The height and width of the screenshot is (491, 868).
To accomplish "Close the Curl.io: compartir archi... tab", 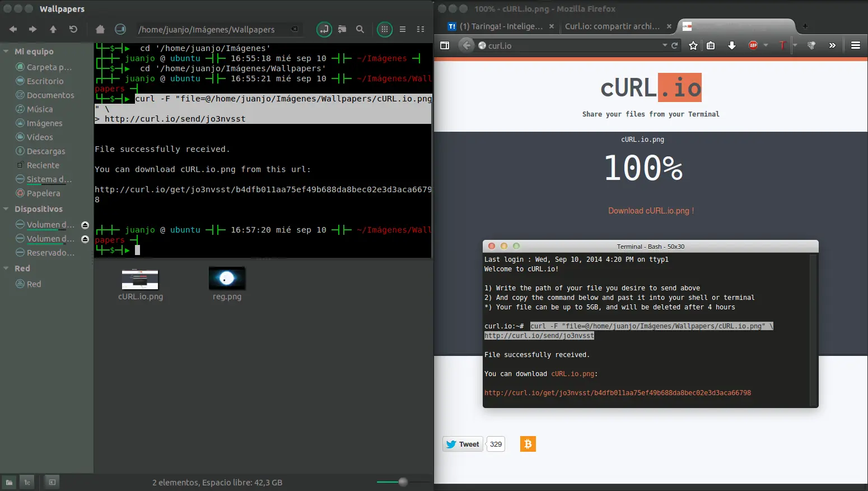I will point(669,26).
